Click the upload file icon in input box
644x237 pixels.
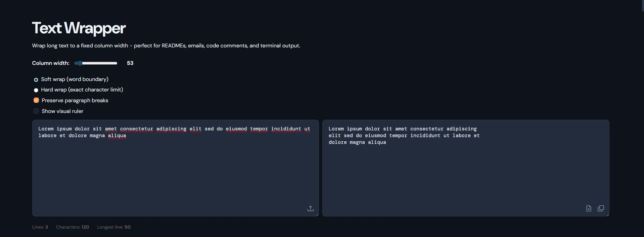coord(311,208)
